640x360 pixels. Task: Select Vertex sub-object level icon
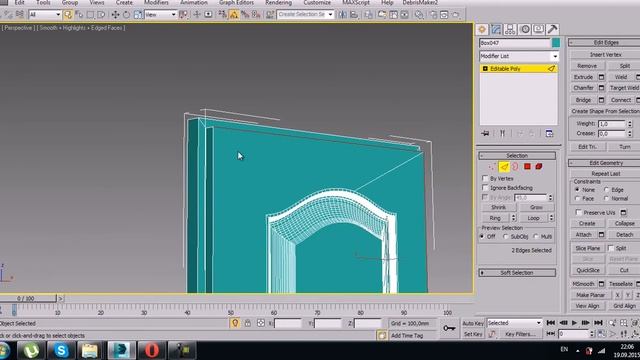click(492, 167)
